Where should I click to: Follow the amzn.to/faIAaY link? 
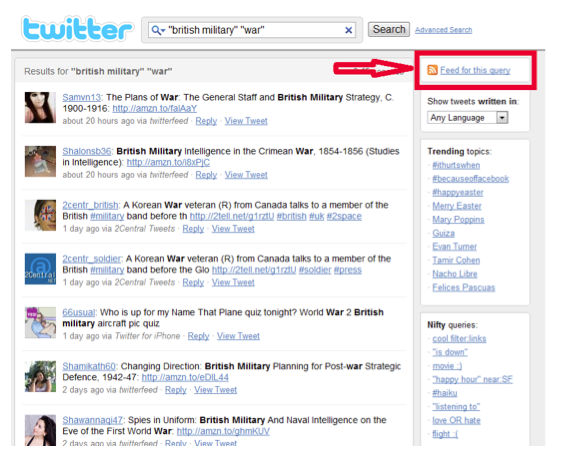[x=155, y=108]
